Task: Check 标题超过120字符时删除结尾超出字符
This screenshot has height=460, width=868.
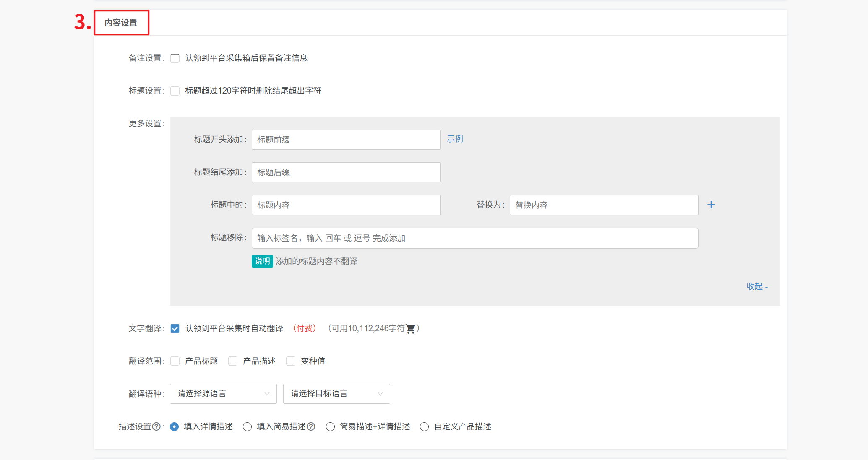Action: [x=175, y=91]
